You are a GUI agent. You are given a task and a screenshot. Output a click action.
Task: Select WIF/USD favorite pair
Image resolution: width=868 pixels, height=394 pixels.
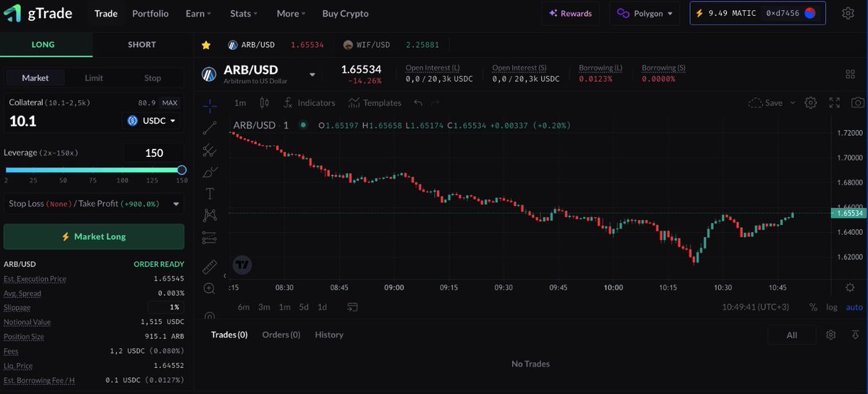(391, 45)
